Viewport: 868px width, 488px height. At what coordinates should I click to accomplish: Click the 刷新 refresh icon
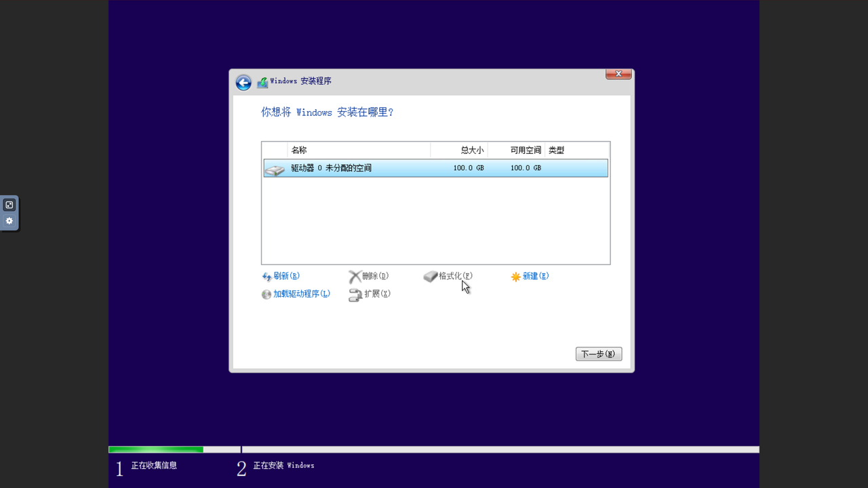[267, 277]
